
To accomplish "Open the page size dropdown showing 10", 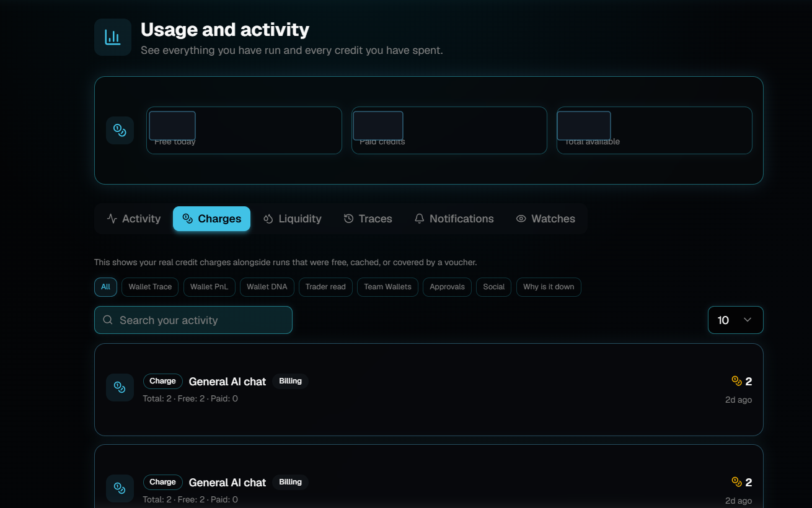I will pyautogui.click(x=735, y=320).
